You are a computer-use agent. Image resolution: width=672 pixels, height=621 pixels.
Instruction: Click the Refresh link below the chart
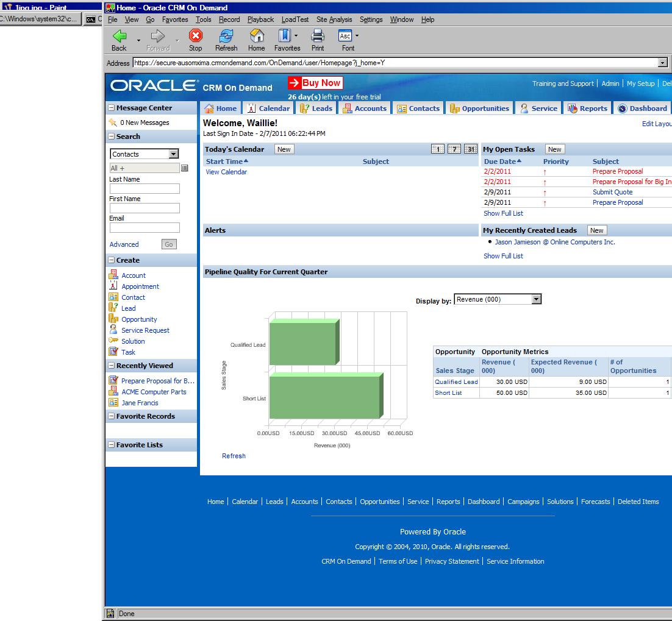(234, 456)
